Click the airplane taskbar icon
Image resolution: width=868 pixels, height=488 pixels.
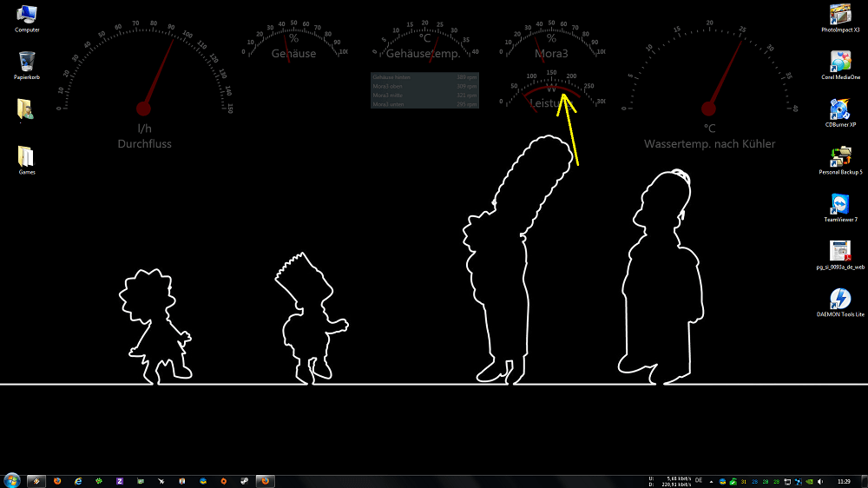coord(161,481)
